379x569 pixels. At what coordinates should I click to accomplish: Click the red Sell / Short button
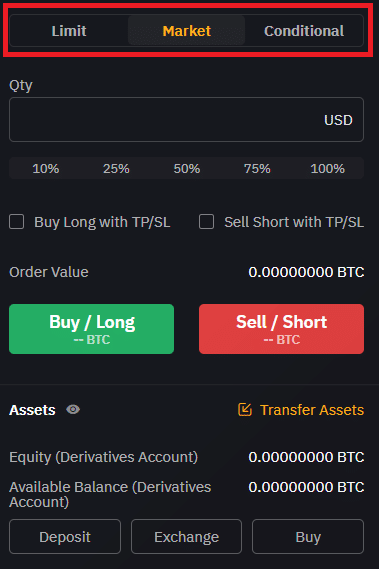281,329
